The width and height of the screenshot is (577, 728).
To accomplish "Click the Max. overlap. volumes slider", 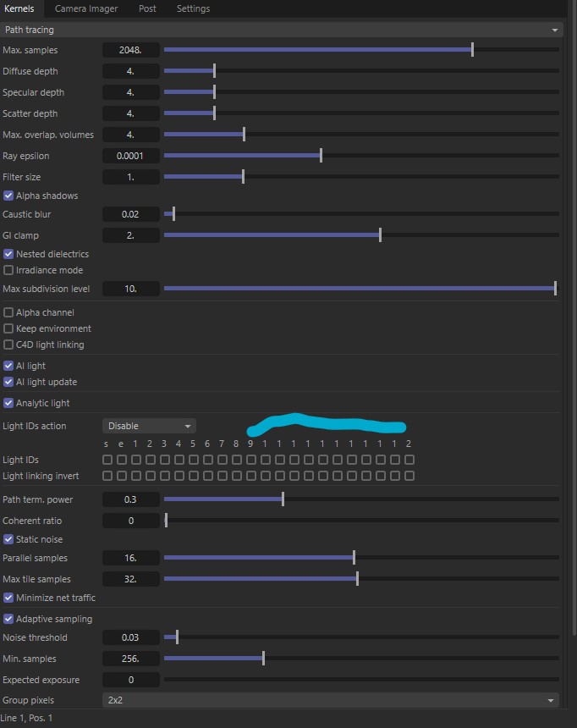I will pos(361,135).
